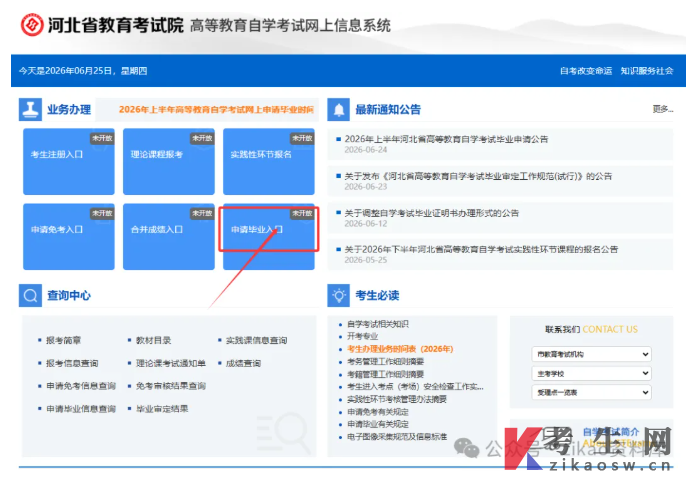Click the 业务办理 stamp icon
Image resolution: width=686 pixels, height=484 pixels.
tap(30, 109)
